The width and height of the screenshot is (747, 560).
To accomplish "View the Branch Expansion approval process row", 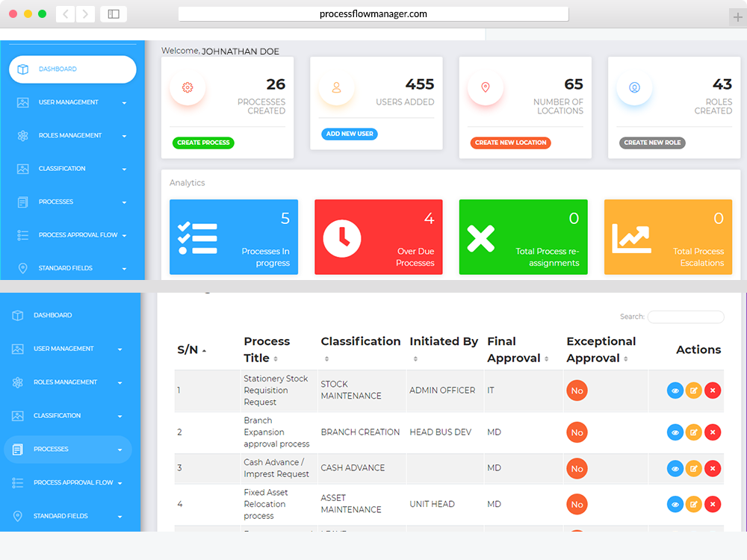I will click(x=675, y=433).
